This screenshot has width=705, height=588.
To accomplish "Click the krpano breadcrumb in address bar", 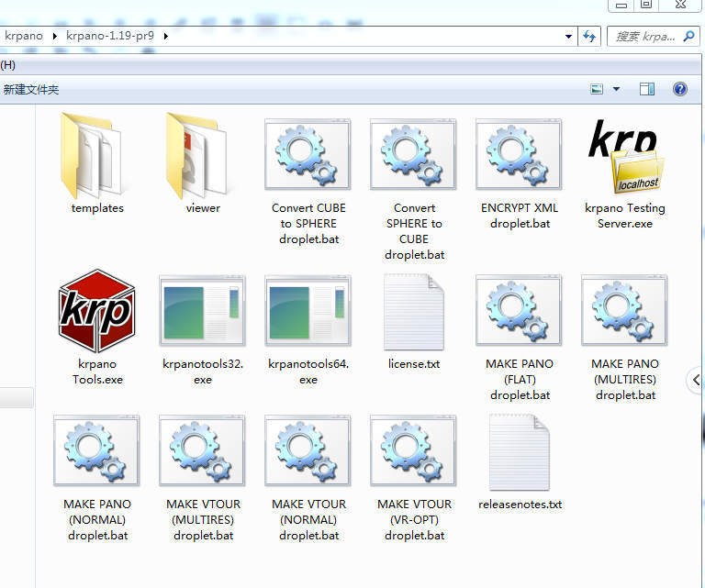I will coord(24,36).
